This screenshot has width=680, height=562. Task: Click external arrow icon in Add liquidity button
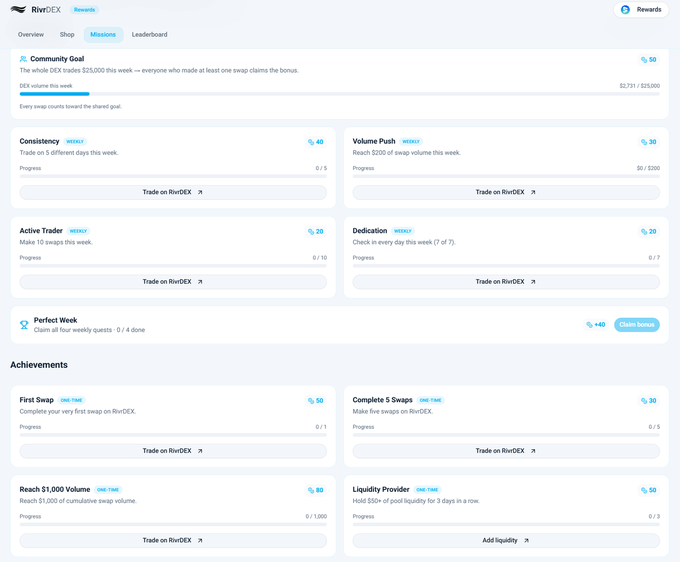(x=526, y=541)
